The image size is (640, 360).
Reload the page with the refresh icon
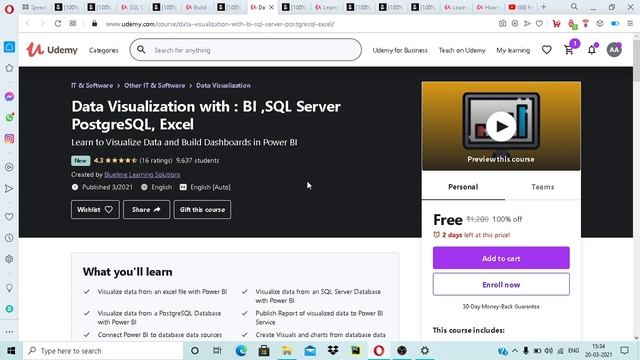coord(58,24)
